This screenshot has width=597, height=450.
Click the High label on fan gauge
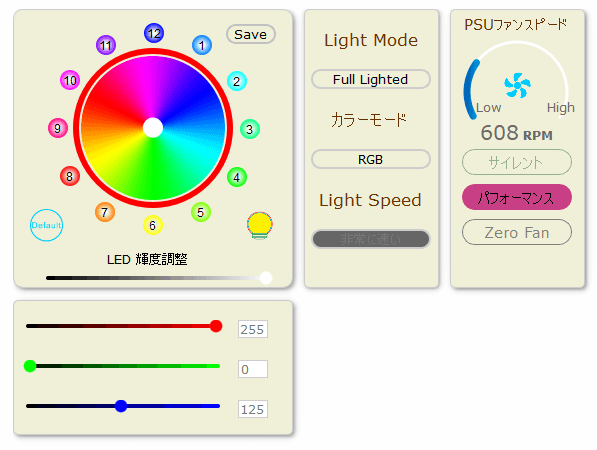(560, 108)
